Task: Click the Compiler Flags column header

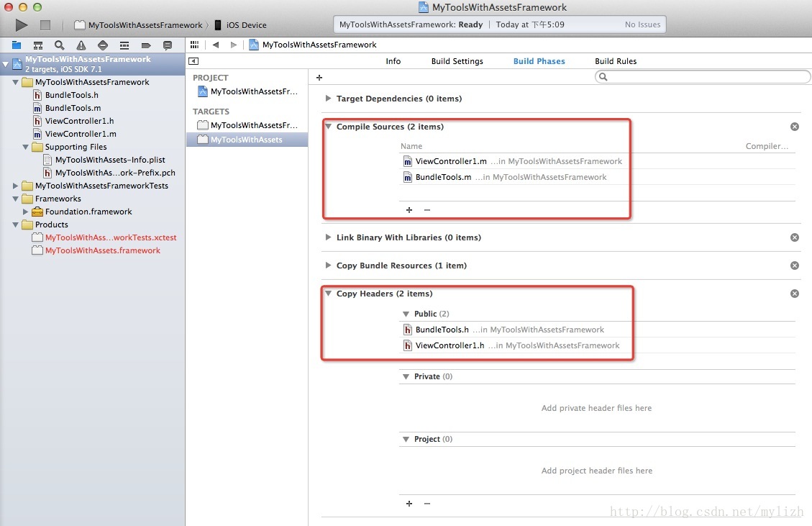Action: click(767, 146)
